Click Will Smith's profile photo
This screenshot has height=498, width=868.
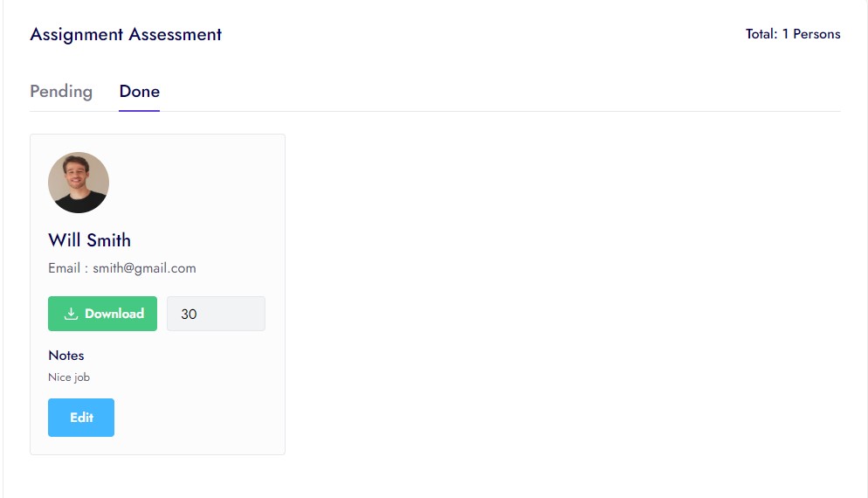(79, 183)
